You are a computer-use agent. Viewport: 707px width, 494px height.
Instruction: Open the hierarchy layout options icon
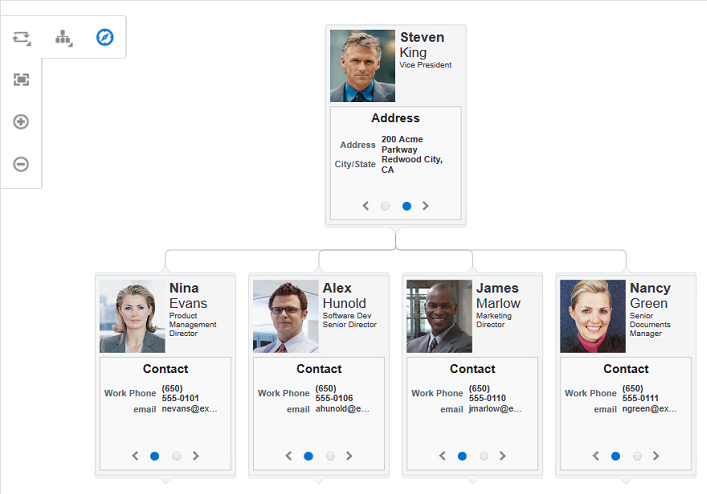tap(64, 38)
